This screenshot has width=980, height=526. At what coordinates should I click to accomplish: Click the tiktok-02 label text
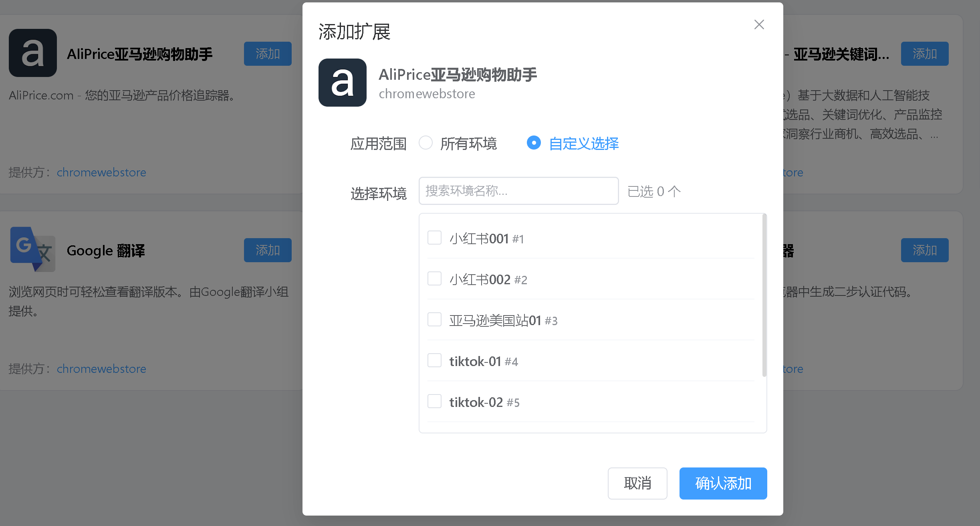click(x=476, y=402)
